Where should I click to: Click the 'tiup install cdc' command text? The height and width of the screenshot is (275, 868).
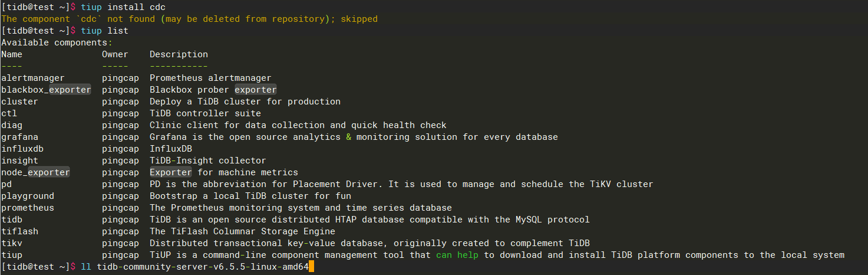[x=123, y=7]
